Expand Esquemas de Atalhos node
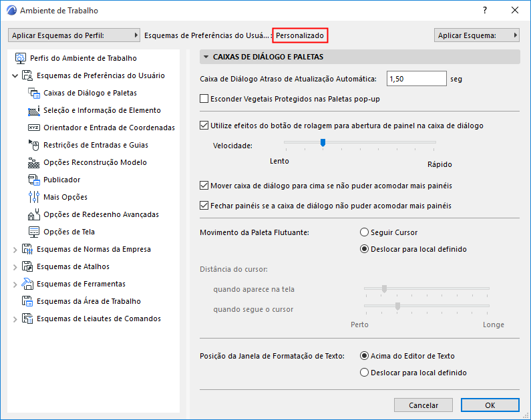This screenshot has height=420, width=531. tap(15, 267)
